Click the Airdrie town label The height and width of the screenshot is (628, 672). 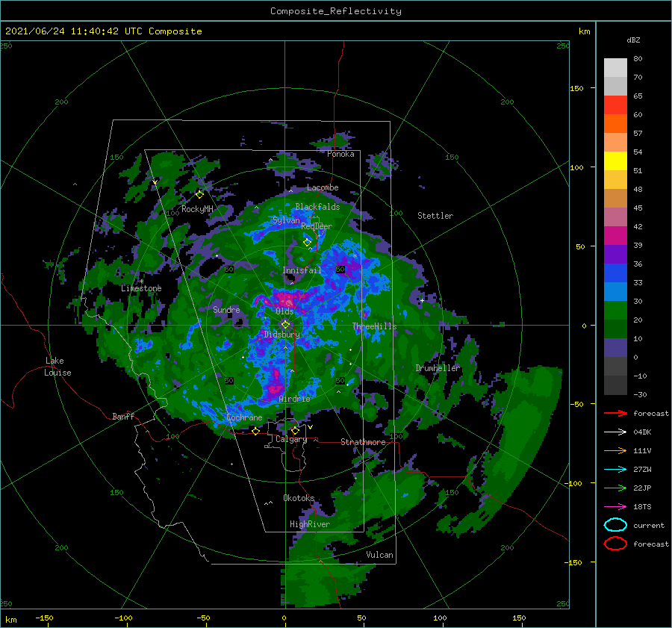294,399
